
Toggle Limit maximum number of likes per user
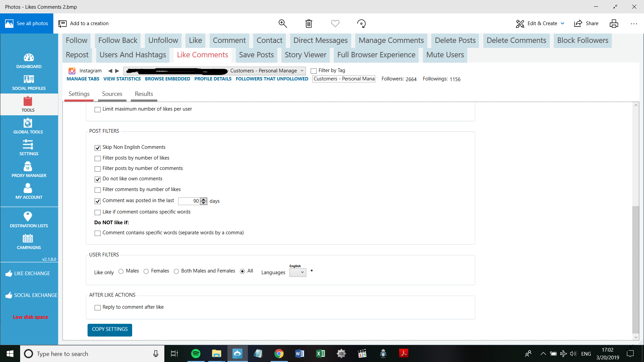pyautogui.click(x=98, y=110)
